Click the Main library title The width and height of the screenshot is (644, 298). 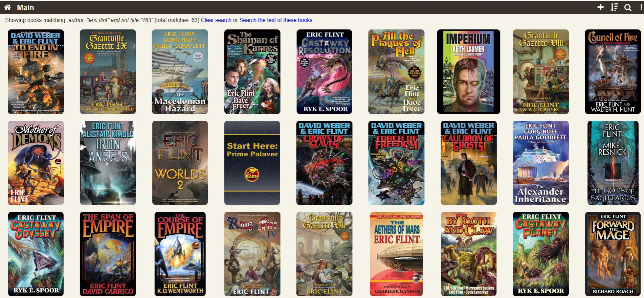click(x=25, y=7)
